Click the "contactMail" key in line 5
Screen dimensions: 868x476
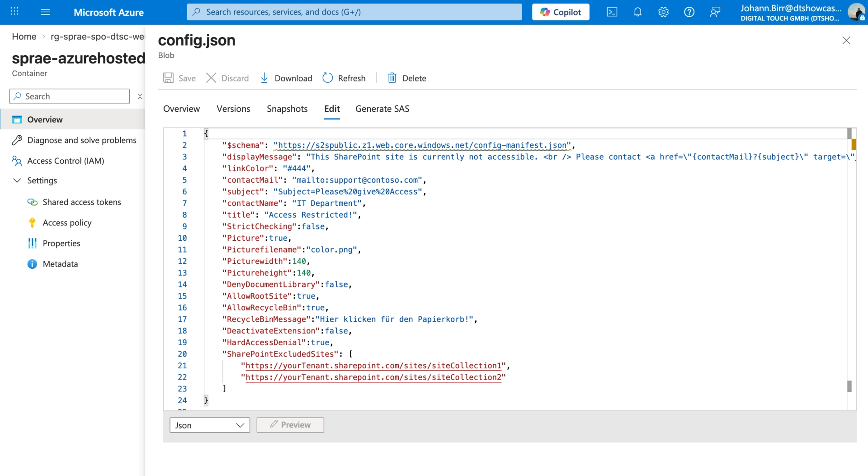252,180
